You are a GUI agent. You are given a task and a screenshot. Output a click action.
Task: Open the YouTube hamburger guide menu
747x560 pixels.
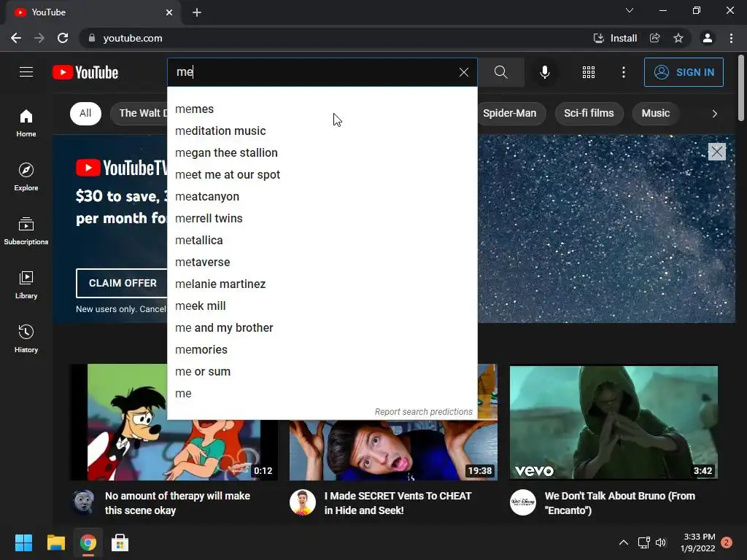point(26,72)
